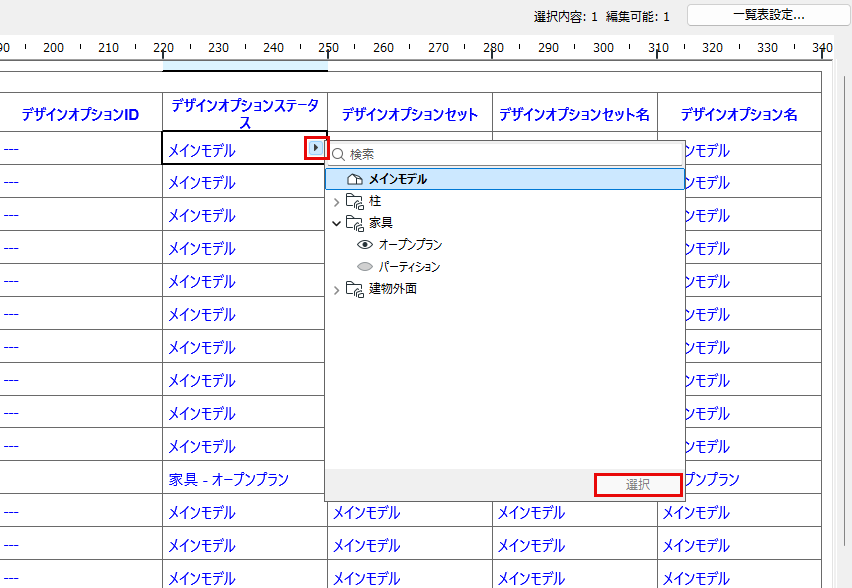This screenshot has width=852, height=588.
Task: Click the 一覧表設定... button
Action: (x=768, y=15)
